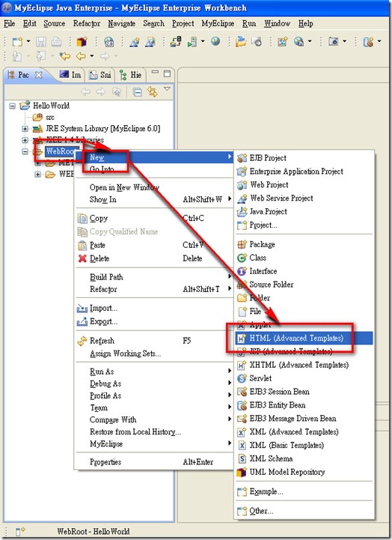Choose Enterprise Application Project
This screenshot has width=392, height=540.
click(304, 172)
